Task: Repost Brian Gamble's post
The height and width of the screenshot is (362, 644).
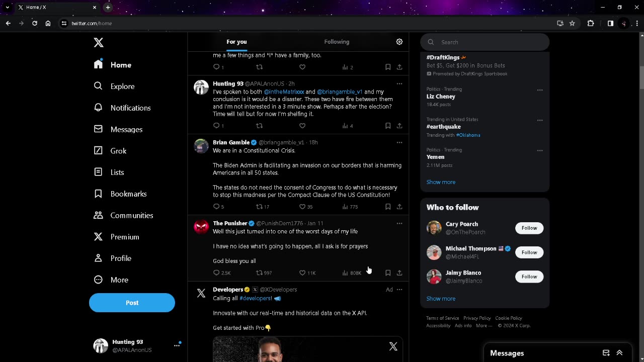Action: tap(260, 207)
